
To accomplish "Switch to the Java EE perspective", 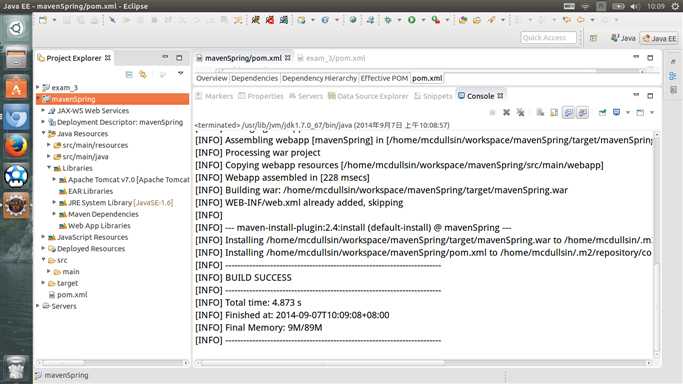I will (x=659, y=38).
